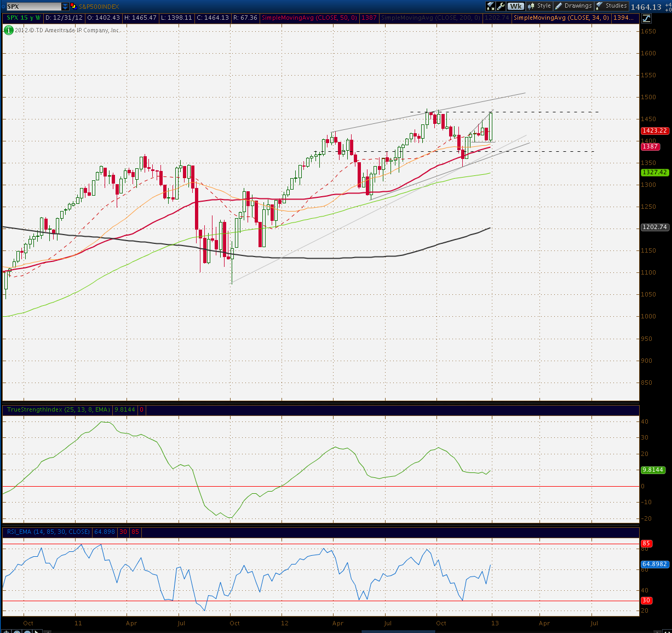The width and height of the screenshot is (672, 633).
Task: Click the gray 1202.74 price axis bubble
Action: pos(654,227)
